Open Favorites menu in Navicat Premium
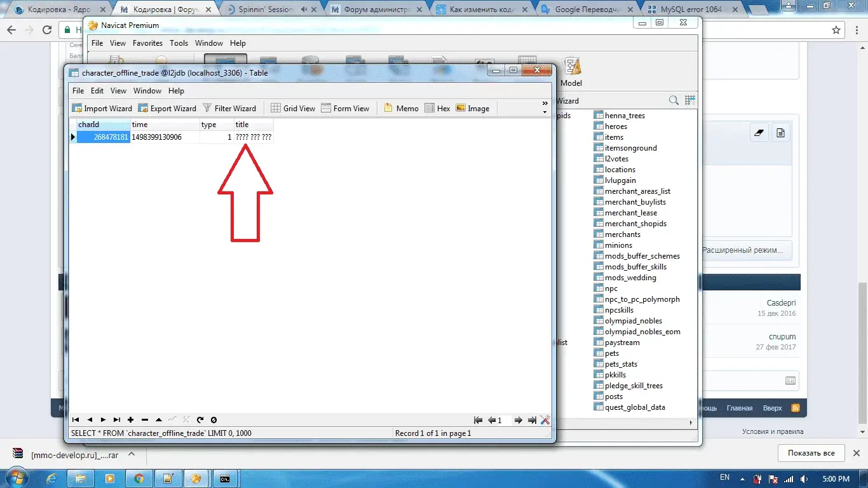Screen dimensions: 868x488 click(x=147, y=43)
